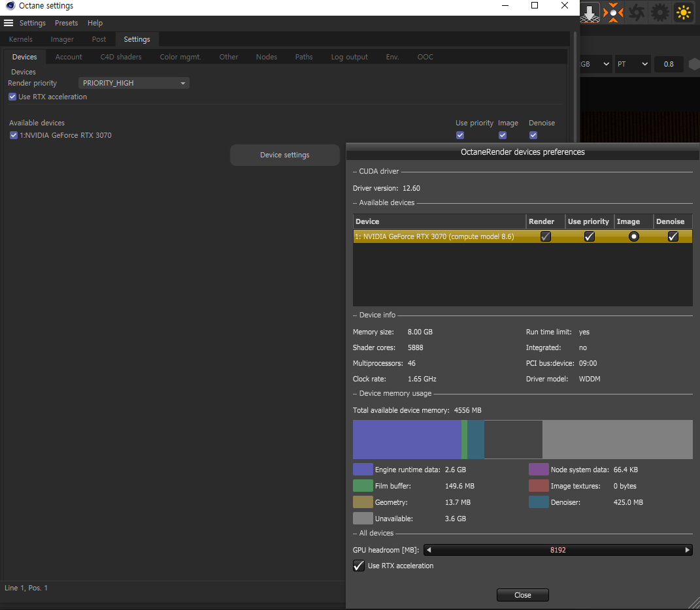
Task: Click the left arrow of GPU headroom
Action: click(429, 550)
